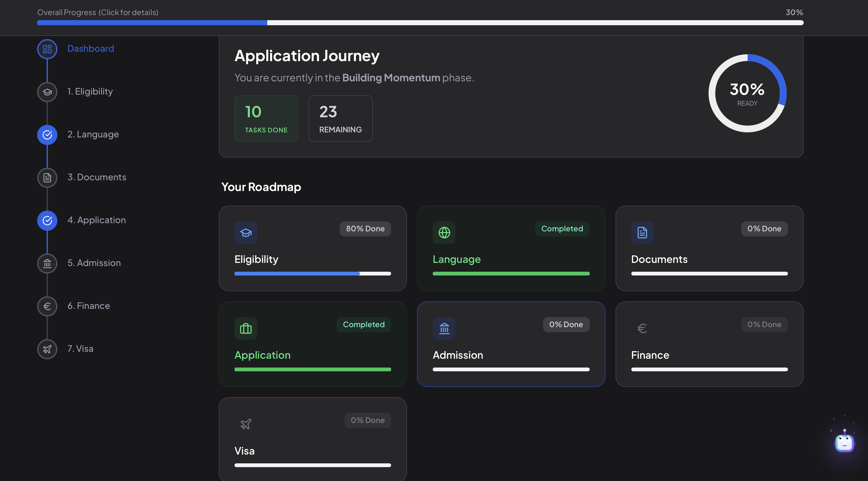This screenshot has width=868, height=481.
Task: Click the Documents file icon in sidebar
Action: pyautogui.click(x=47, y=178)
